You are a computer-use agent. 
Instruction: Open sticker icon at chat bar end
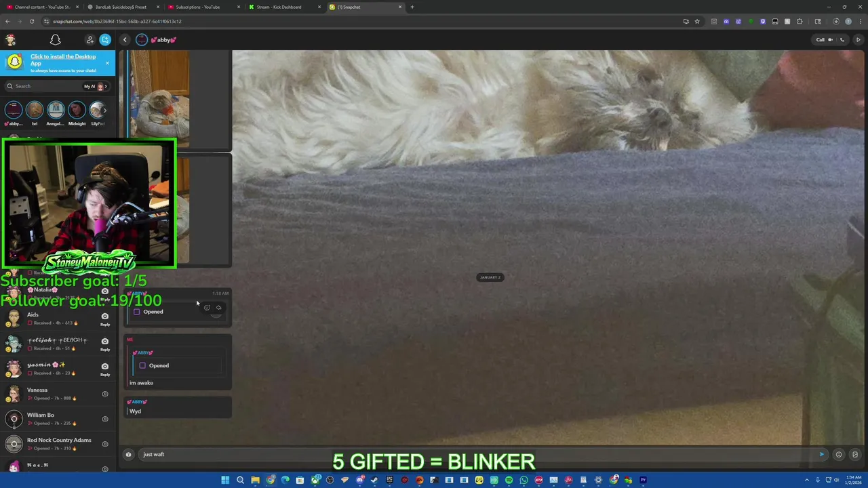pos(855,455)
